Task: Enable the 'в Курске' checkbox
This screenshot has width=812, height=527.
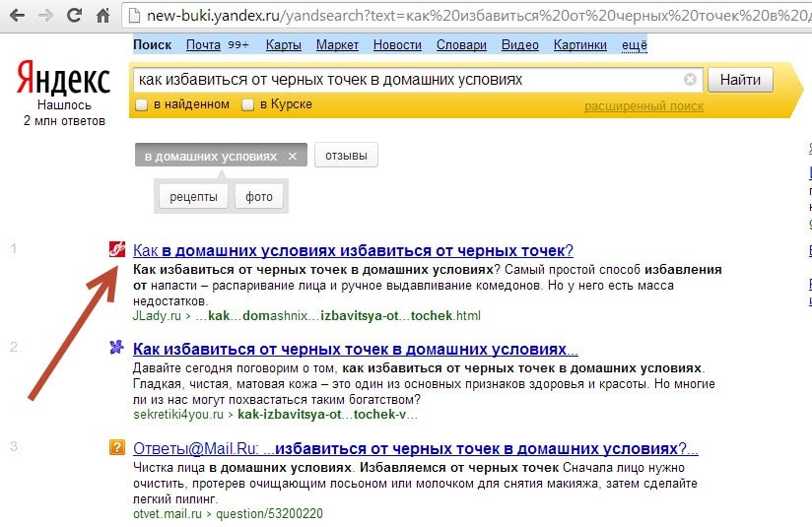Action: (248, 104)
